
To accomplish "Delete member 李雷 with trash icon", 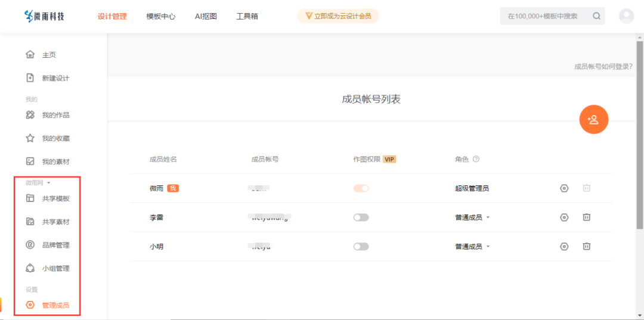I will point(586,218).
